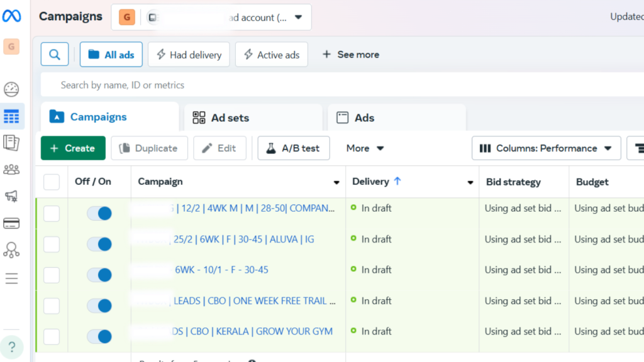Screen dimensions: 644x362
Task: Select the All ads filter
Action: [111, 54]
